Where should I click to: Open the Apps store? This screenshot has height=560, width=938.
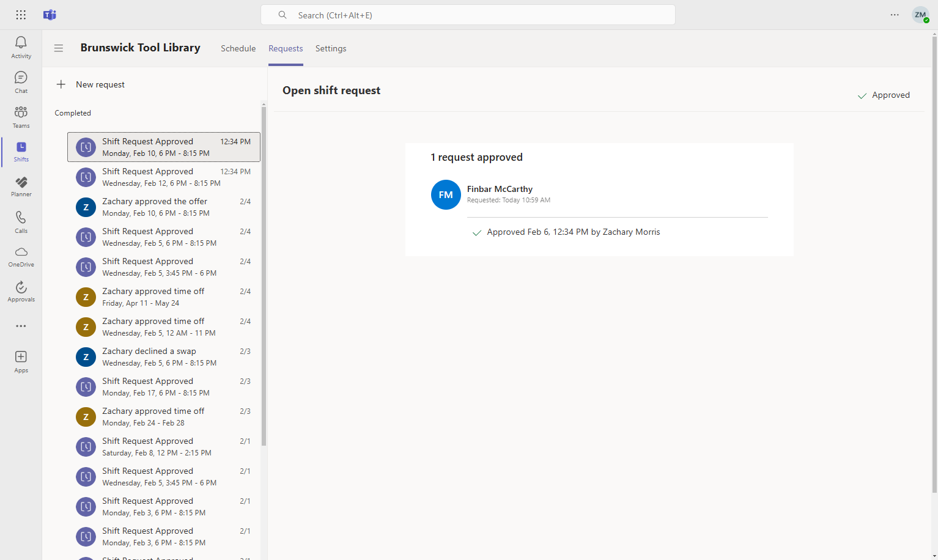coord(21,361)
